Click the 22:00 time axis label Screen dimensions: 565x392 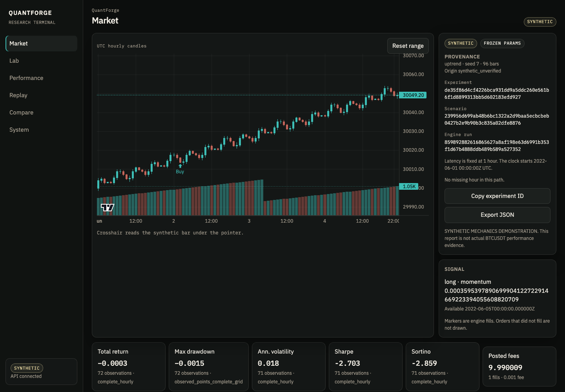[x=393, y=221]
